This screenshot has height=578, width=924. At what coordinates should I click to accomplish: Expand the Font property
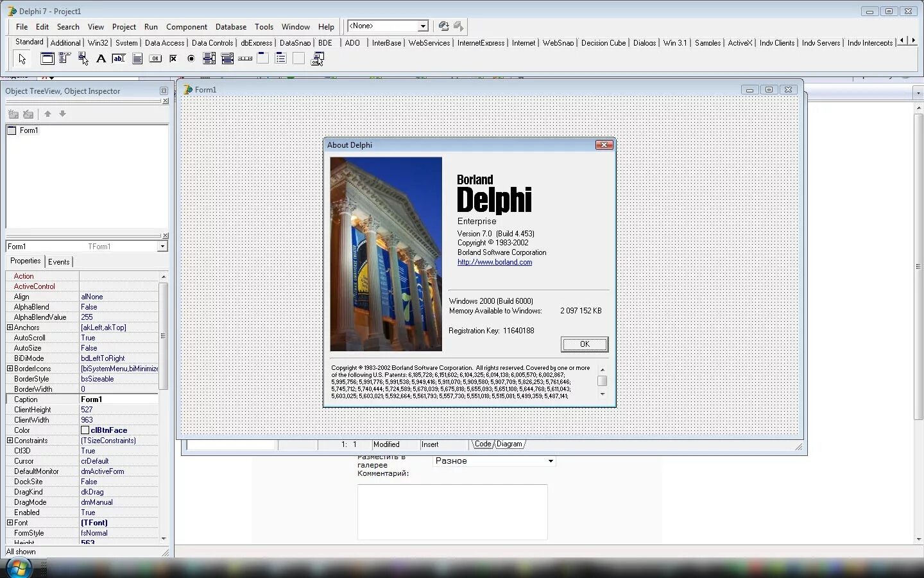10,523
